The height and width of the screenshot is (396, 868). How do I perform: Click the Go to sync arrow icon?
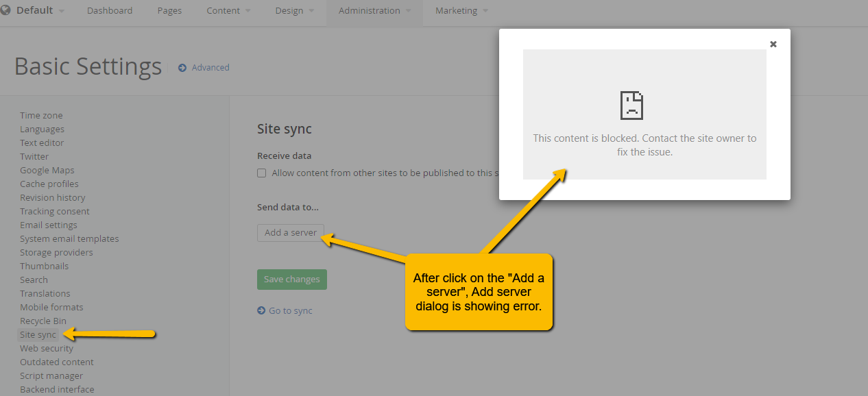click(x=261, y=310)
